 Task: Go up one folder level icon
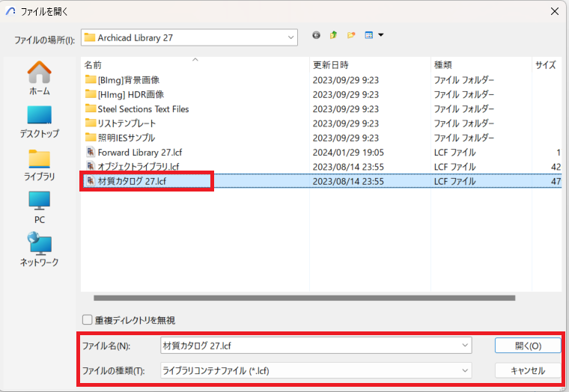[333, 35]
